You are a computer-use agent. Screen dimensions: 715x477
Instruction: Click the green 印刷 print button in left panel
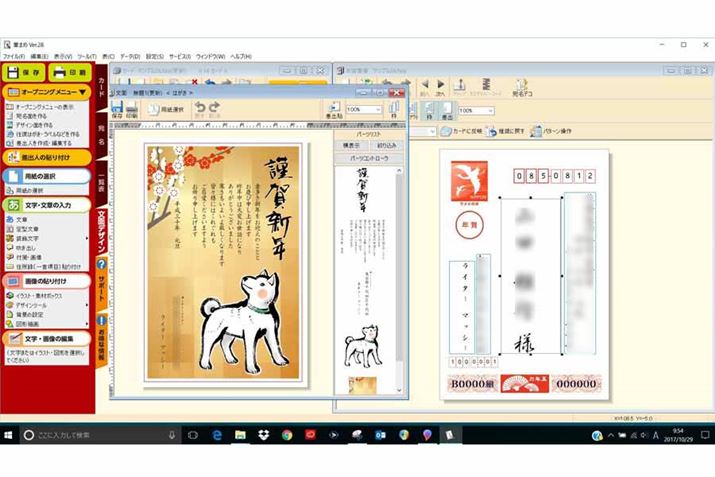[x=70, y=72]
